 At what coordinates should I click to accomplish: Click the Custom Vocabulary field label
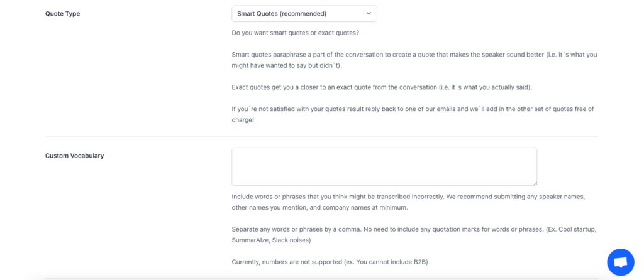(74, 156)
